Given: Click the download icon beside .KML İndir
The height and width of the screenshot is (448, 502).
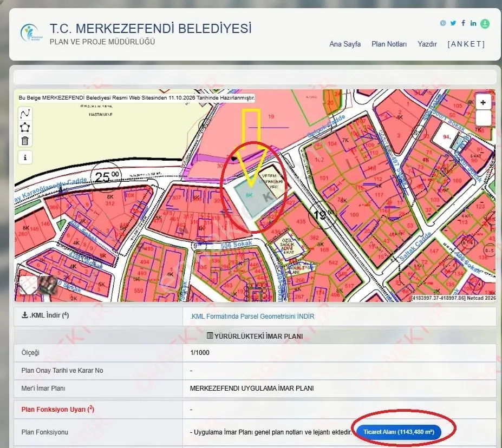Looking at the screenshot, I should tap(25, 315).
